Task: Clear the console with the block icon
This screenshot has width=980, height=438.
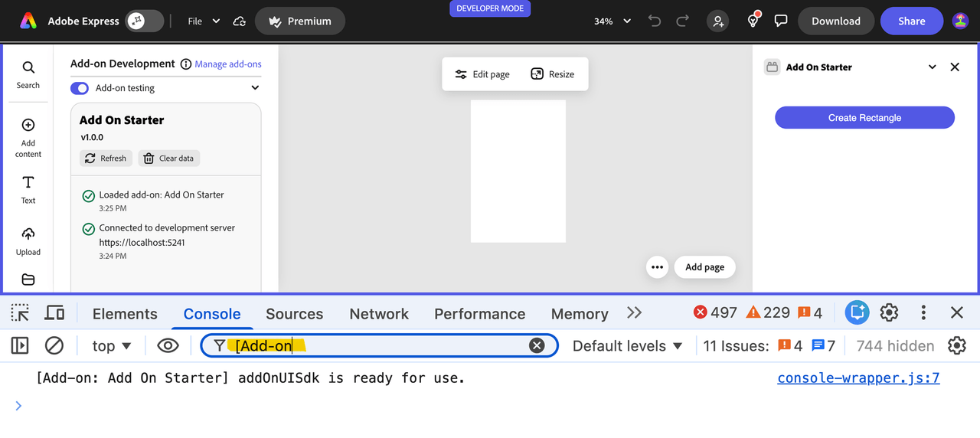Action: [x=54, y=346]
